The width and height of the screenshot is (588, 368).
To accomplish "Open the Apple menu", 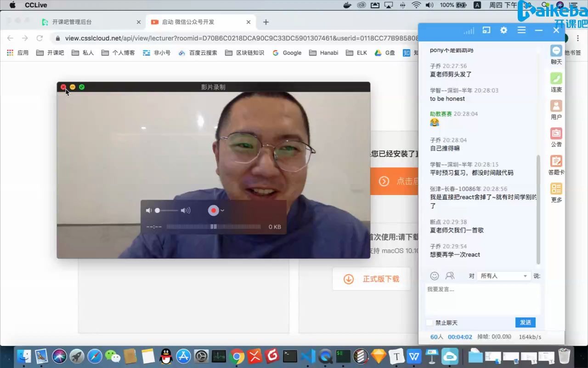I will [12, 5].
